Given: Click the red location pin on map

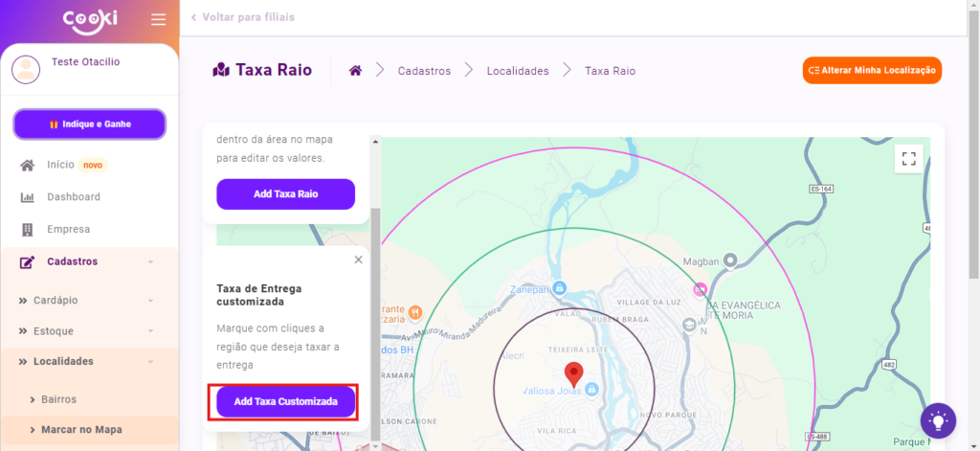Looking at the screenshot, I should pos(573,373).
